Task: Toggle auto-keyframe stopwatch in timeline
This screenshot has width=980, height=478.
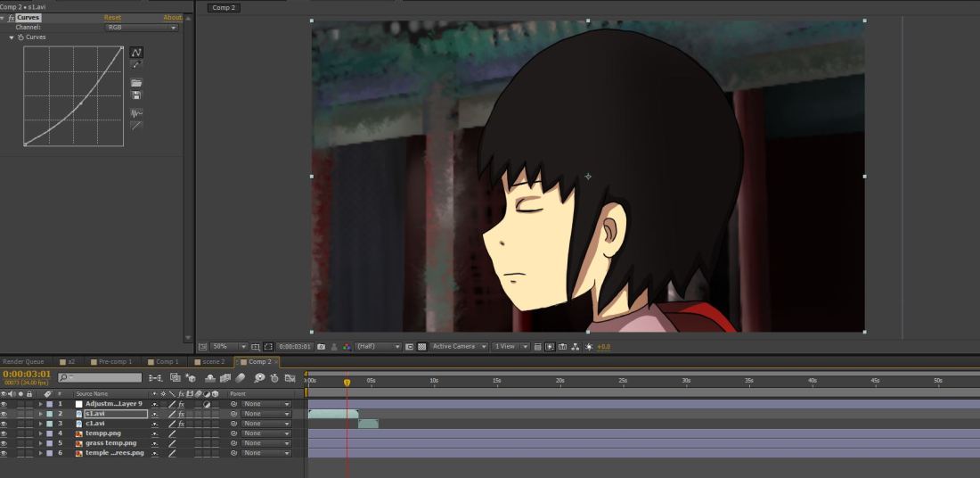Action: 274,378
